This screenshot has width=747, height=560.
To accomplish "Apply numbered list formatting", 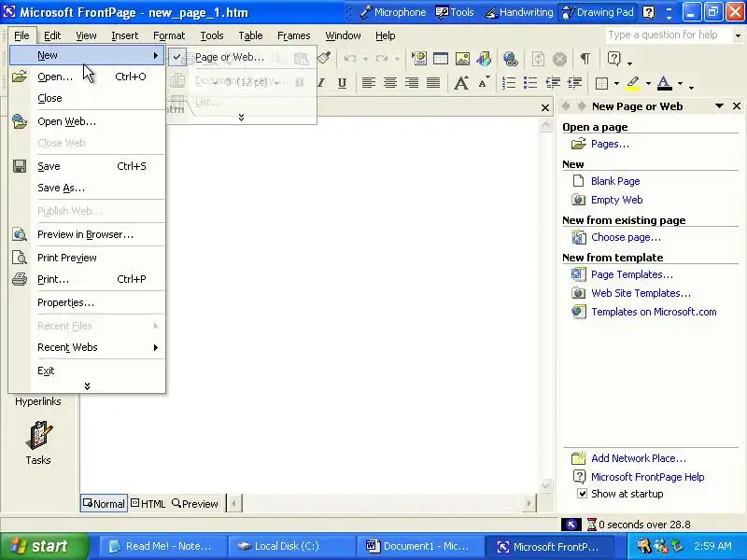I will point(509,83).
